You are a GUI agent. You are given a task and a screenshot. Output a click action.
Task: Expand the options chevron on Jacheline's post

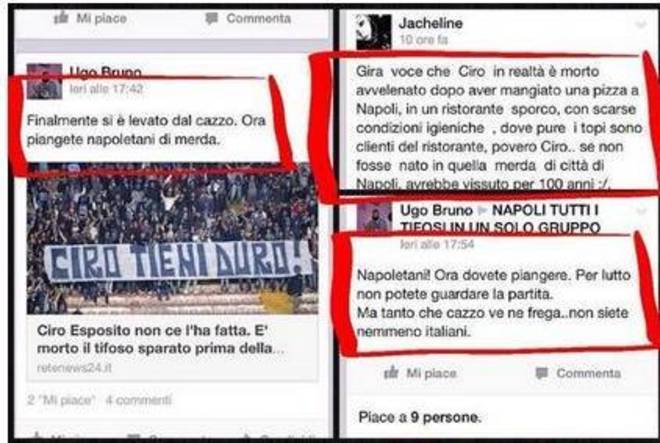tap(641, 25)
